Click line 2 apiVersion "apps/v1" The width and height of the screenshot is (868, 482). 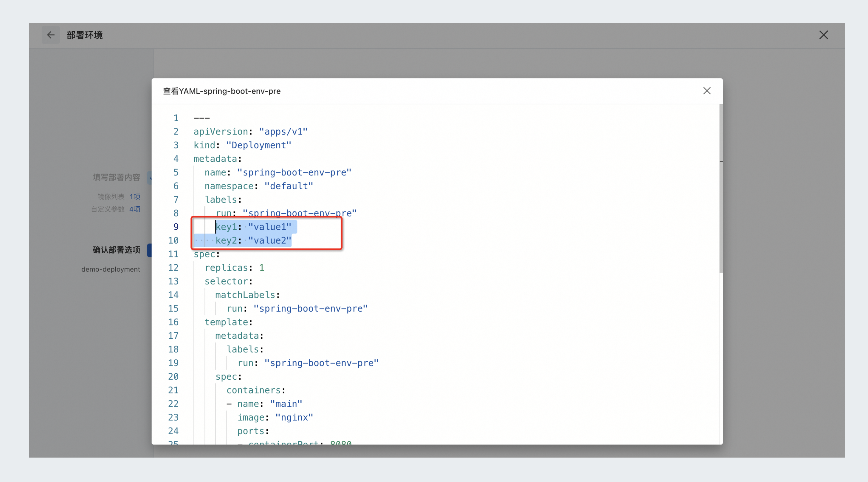(x=250, y=132)
